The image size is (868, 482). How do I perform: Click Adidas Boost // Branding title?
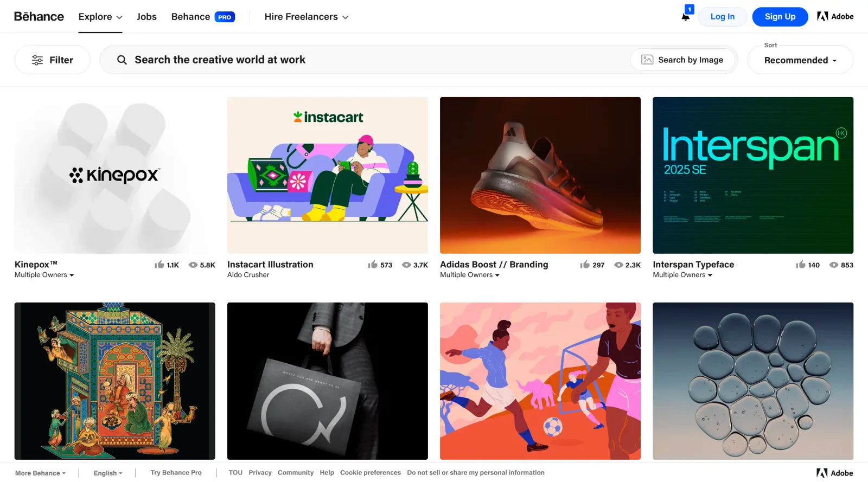coord(494,265)
